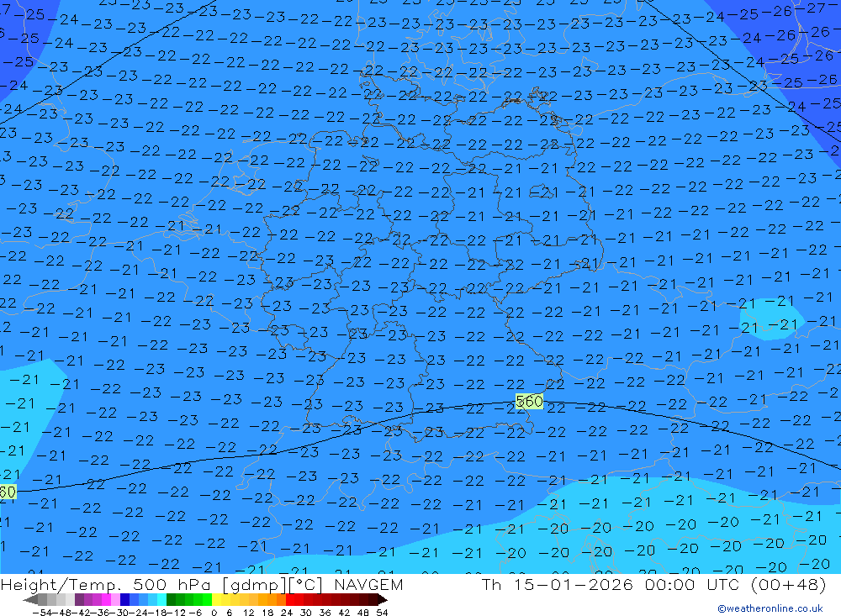Select the dark brown right arrow of scale
The height and width of the screenshot is (616, 841).
[382, 599]
